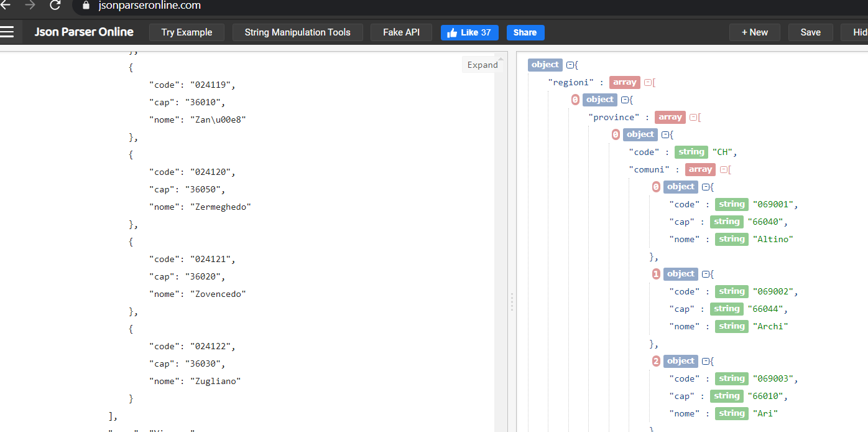Viewport: 868px width, 432px height.
Task: Click the browser address bar URL
Action: pos(149,6)
